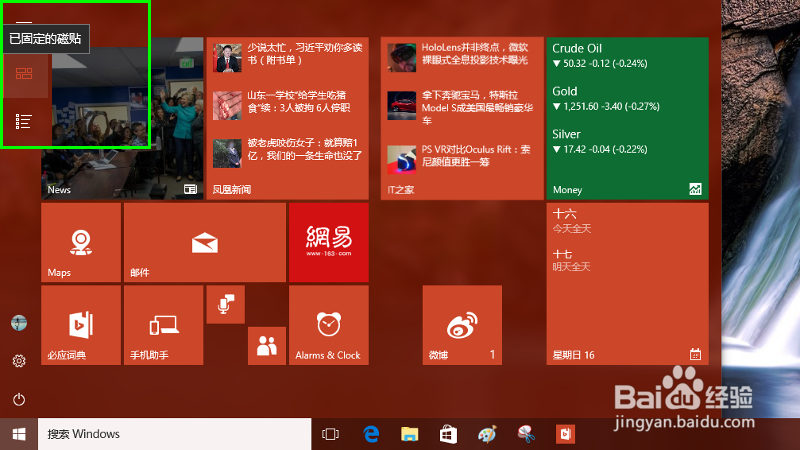Image resolution: width=800 pixels, height=450 pixels.
Task: Launch Microsoft Edge from taskbar
Action: (x=371, y=434)
